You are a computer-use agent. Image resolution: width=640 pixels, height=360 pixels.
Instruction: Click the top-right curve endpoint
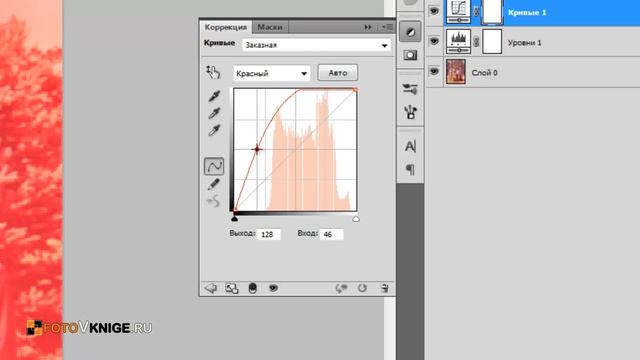[x=355, y=90]
